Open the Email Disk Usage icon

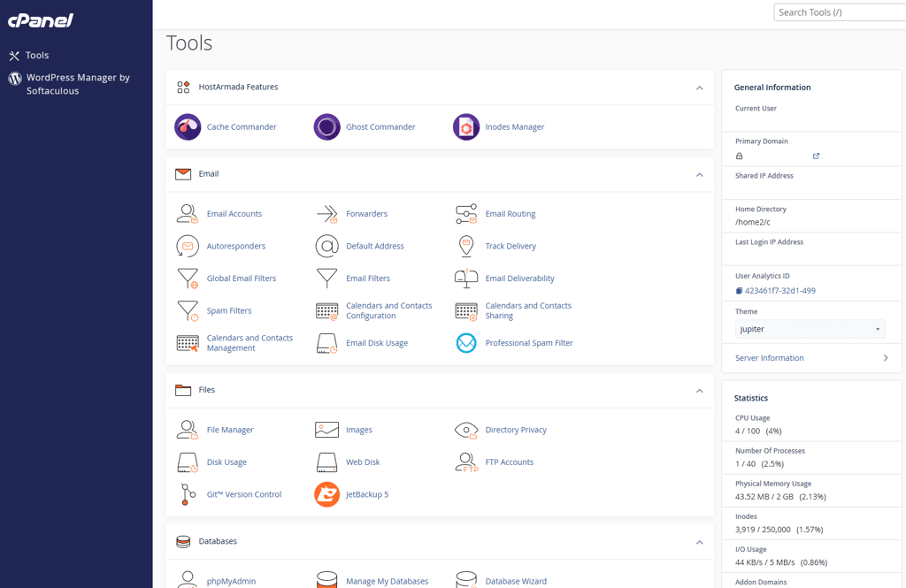(x=327, y=343)
